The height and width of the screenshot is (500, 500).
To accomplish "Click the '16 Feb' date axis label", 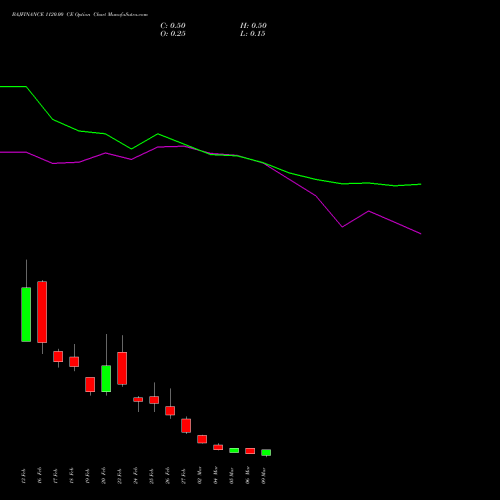I will coord(39,476).
